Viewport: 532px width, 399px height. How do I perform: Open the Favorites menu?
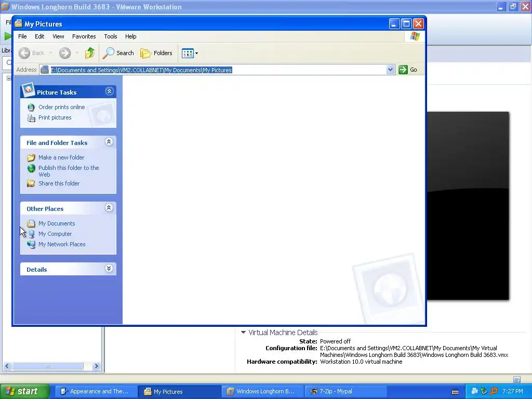pos(84,36)
